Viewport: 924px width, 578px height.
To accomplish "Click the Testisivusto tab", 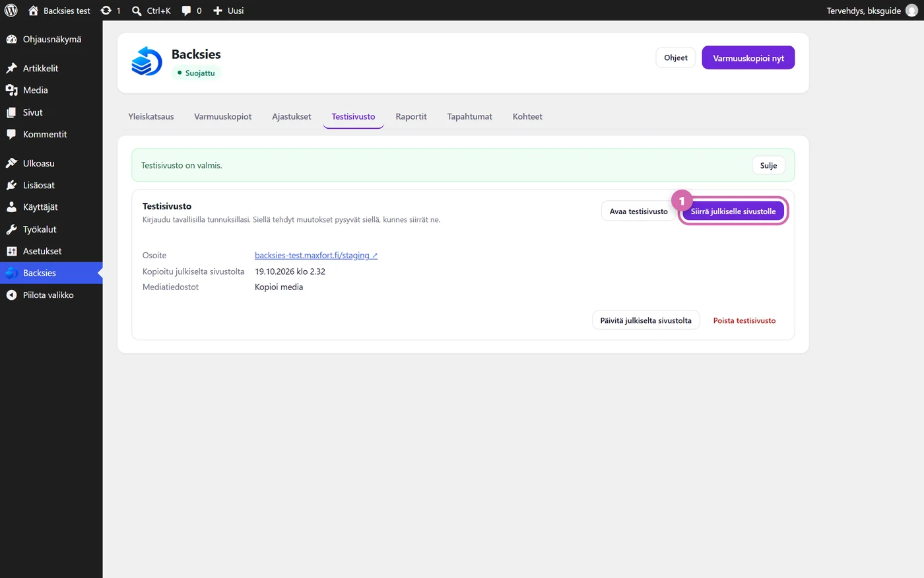I will pyautogui.click(x=353, y=116).
